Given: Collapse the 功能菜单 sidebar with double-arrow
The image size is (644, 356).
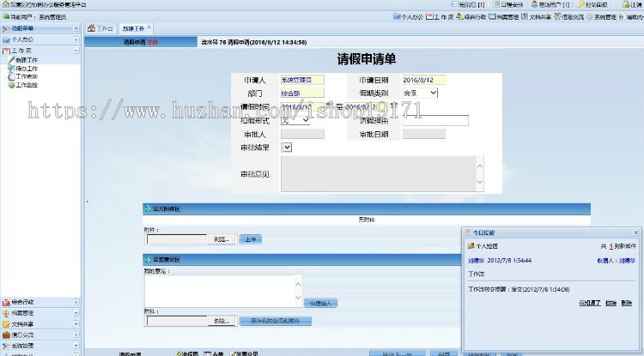Looking at the screenshot, I should [x=76, y=28].
